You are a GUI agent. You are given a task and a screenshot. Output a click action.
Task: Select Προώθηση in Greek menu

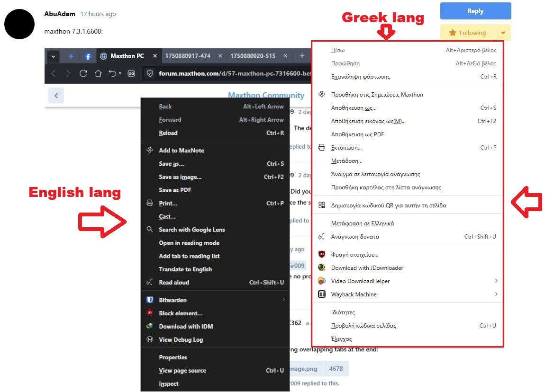pyautogui.click(x=408, y=63)
